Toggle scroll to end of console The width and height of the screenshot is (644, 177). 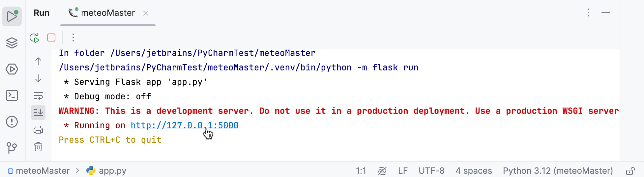(38, 113)
